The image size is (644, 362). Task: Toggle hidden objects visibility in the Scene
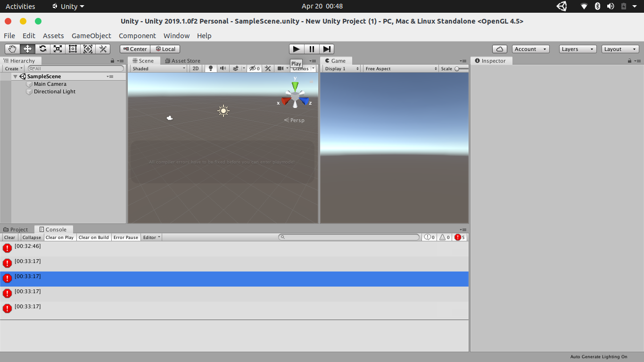[255, 68]
